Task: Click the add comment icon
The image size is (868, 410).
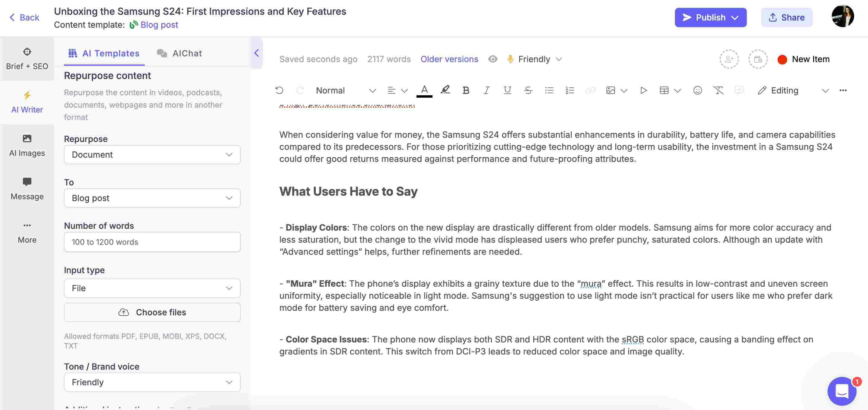Action: coord(739,90)
